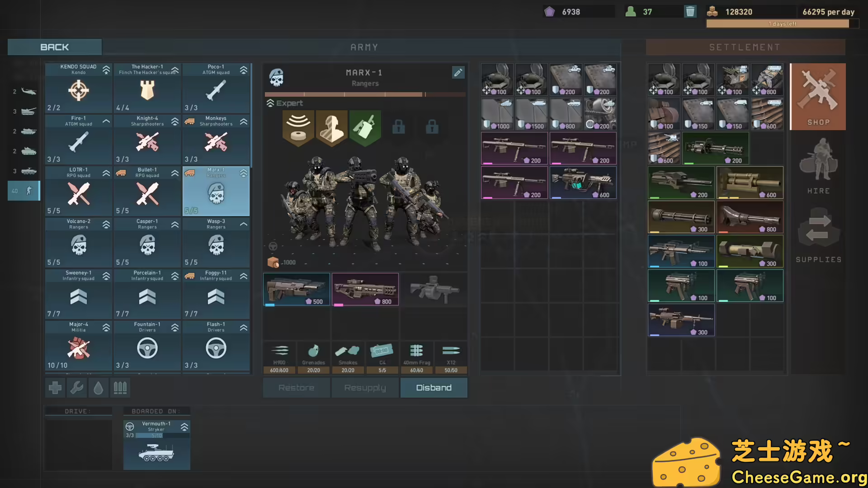Click the pencil icon to rename Marx-1
The height and width of the screenshot is (488, 868).
(x=458, y=73)
